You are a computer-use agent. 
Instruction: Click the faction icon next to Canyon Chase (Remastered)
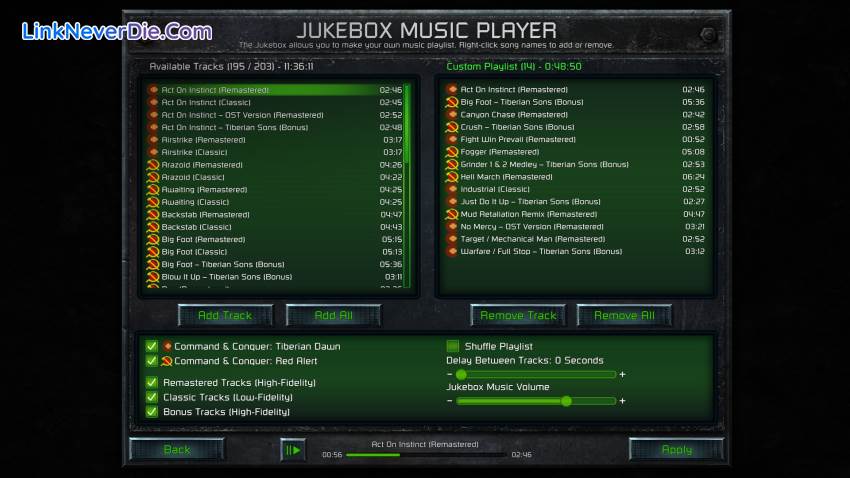(x=452, y=115)
